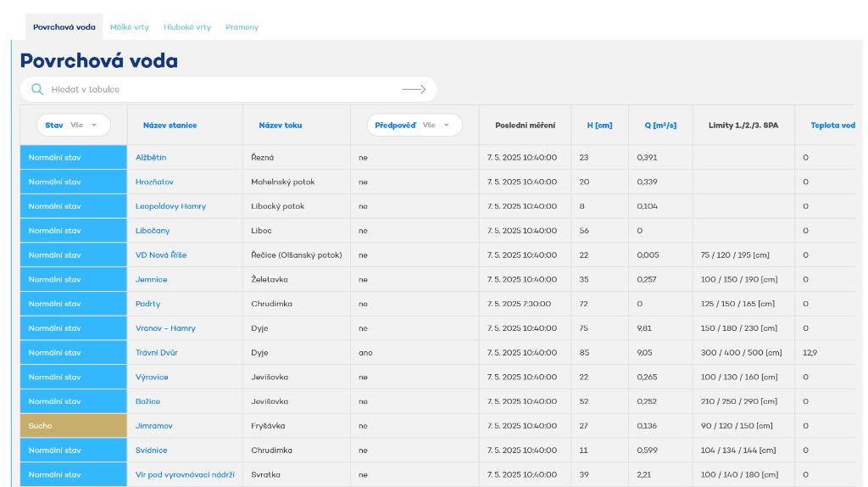Screen dimensions: 868x487
Task: Open station Svídnice link
Action: pos(151,450)
